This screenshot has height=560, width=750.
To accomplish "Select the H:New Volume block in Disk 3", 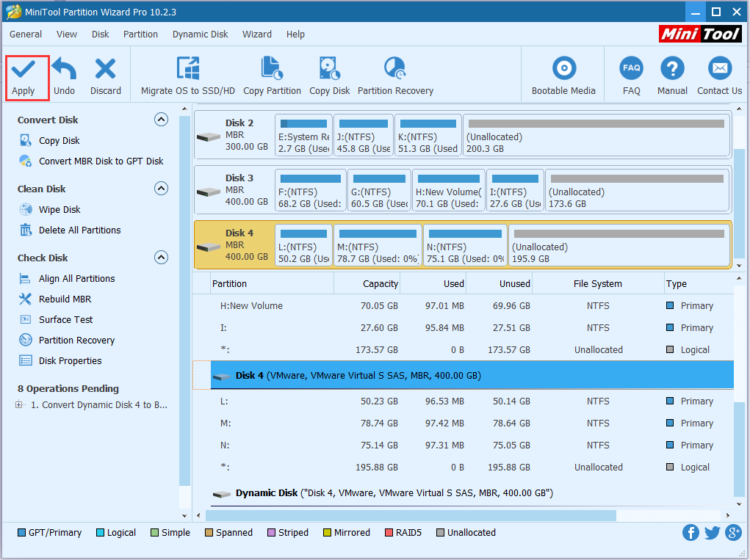I will pyautogui.click(x=449, y=190).
